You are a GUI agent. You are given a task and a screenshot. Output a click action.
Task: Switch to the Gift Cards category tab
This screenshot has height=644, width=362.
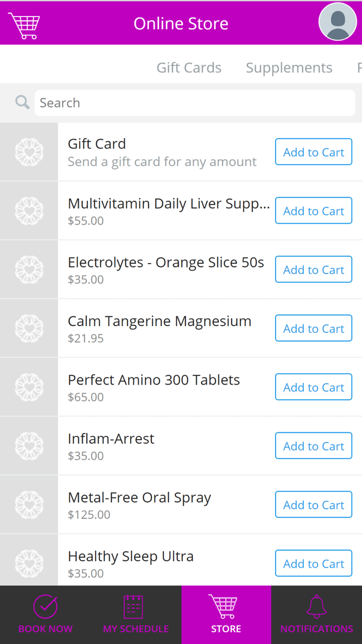189,68
